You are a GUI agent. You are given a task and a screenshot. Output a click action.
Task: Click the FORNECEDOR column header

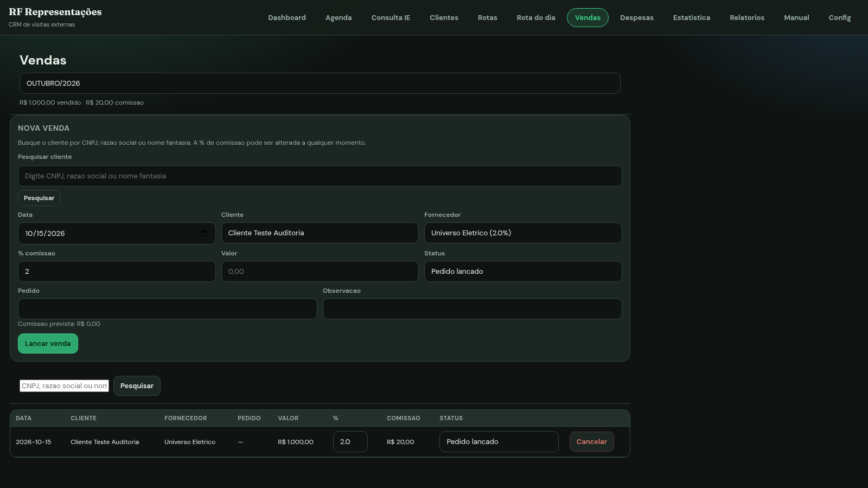[x=186, y=419]
